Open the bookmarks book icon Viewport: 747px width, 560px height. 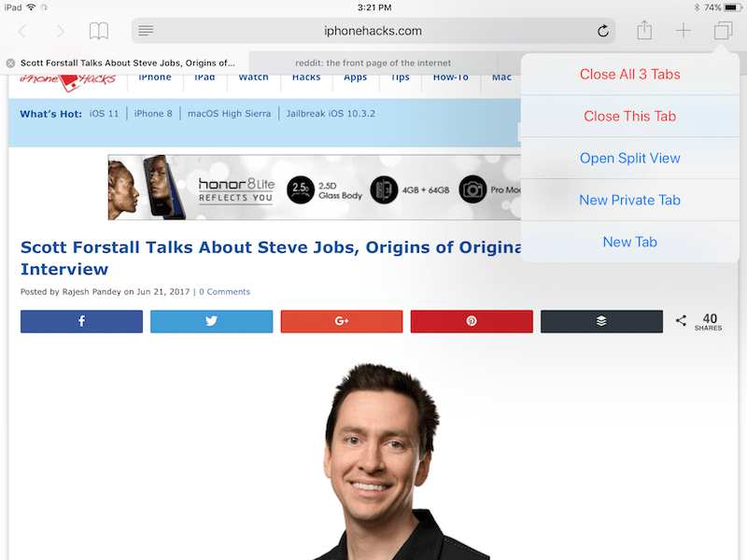pyautogui.click(x=98, y=32)
